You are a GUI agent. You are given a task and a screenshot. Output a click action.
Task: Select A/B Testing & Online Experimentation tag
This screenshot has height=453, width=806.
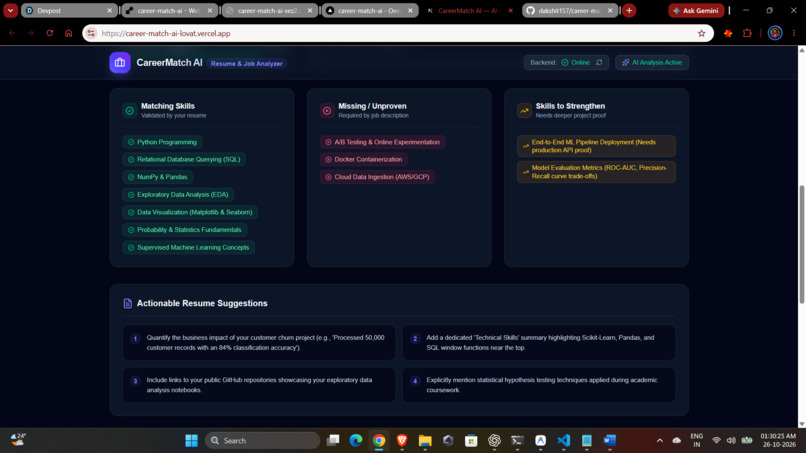tap(382, 142)
